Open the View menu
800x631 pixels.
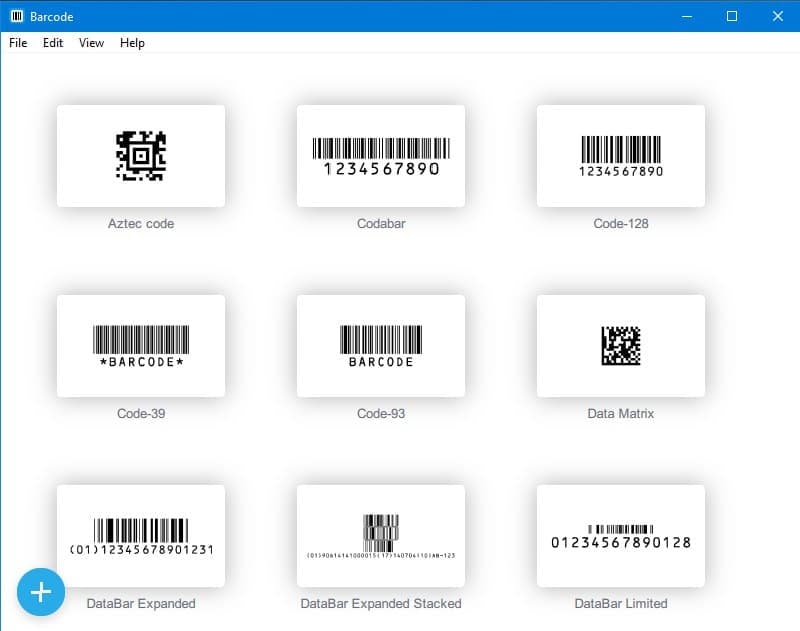click(92, 43)
